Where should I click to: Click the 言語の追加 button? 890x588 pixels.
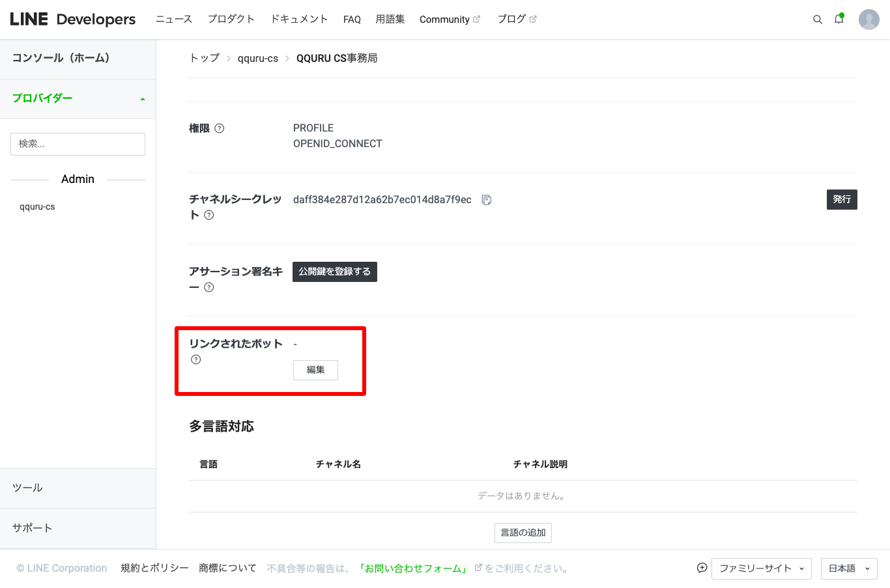coord(523,533)
